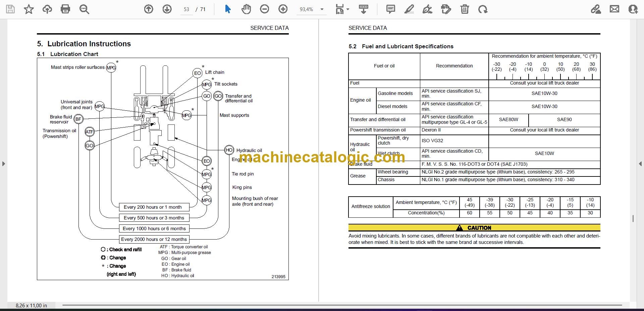Click 'Every 1000 hours or 6 months' box
This screenshot has width=644, height=311.
click(x=154, y=228)
